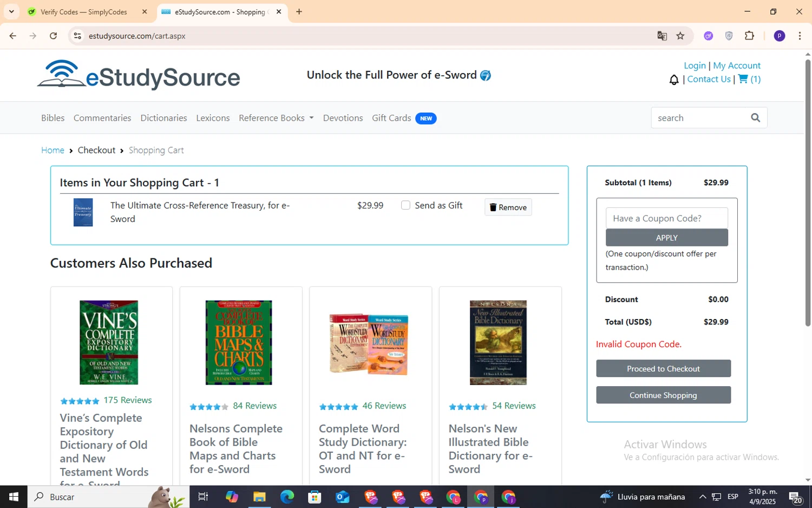Reload the page

(53, 36)
